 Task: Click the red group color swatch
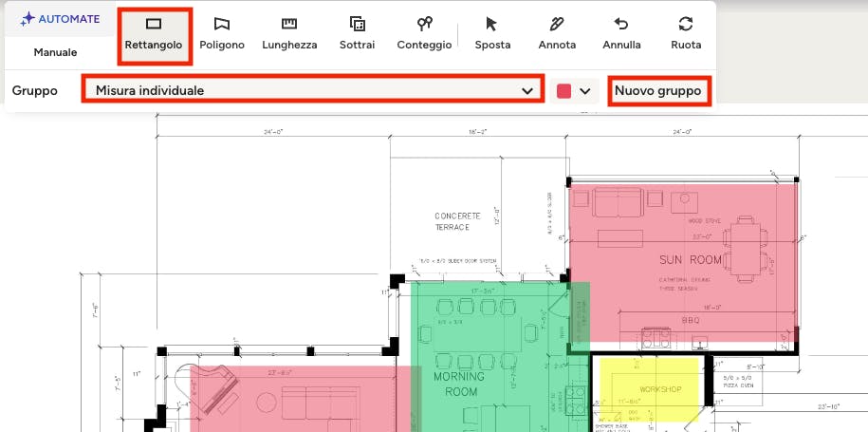(563, 91)
